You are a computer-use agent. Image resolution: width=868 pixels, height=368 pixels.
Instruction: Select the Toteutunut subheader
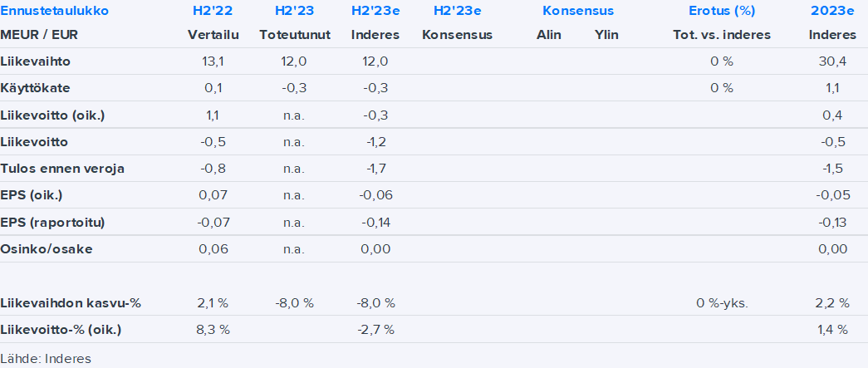click(x=295, y=35)
